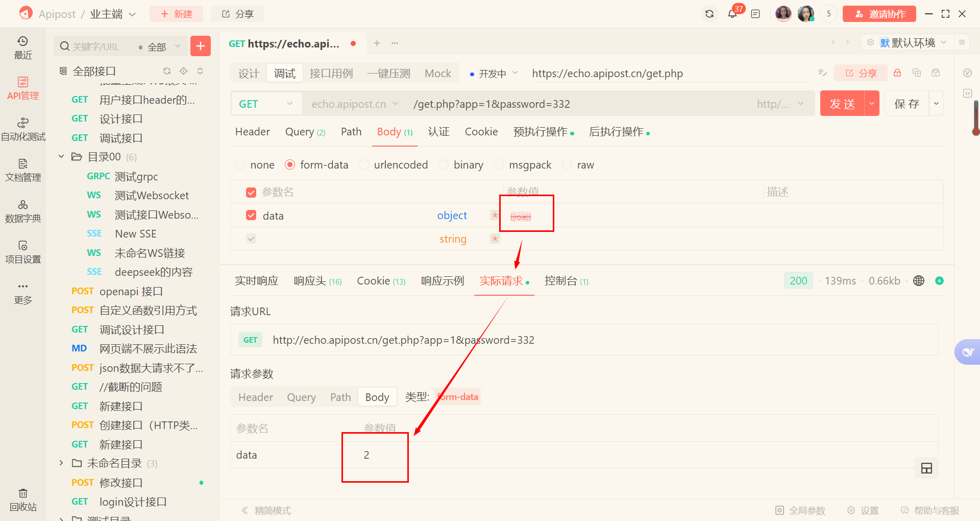
Task: Refresh the 全部接口 list
Action: 167,71
